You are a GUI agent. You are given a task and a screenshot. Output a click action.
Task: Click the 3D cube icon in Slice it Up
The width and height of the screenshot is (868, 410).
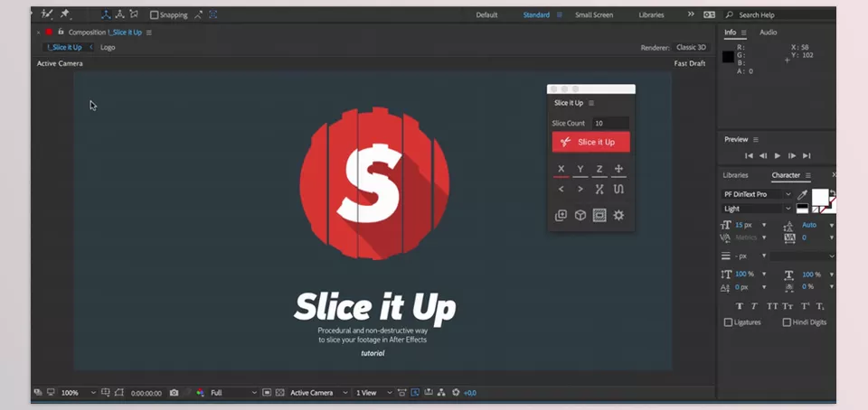pyautogui.click(x=580, y=216)
